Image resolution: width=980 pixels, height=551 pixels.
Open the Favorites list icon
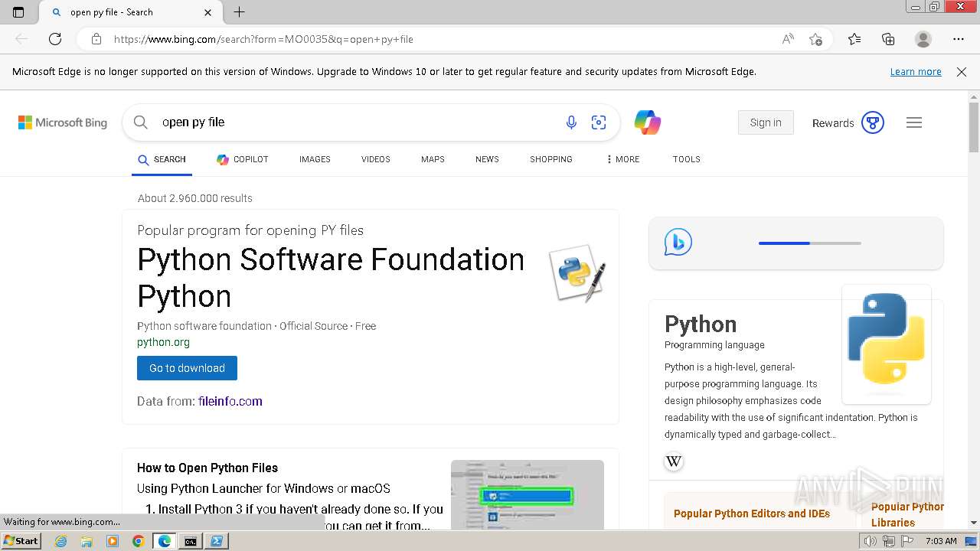point(854,39)
